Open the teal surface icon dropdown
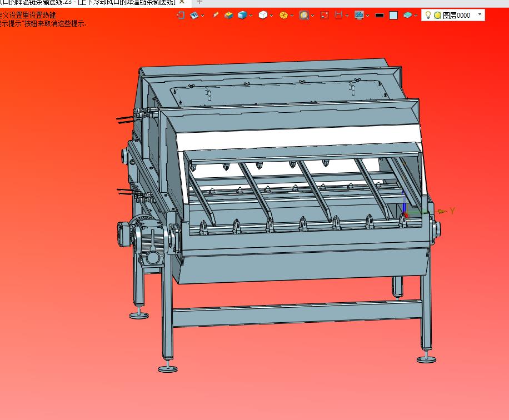This screenshot has height=420, width=509. tap(416, 16)
